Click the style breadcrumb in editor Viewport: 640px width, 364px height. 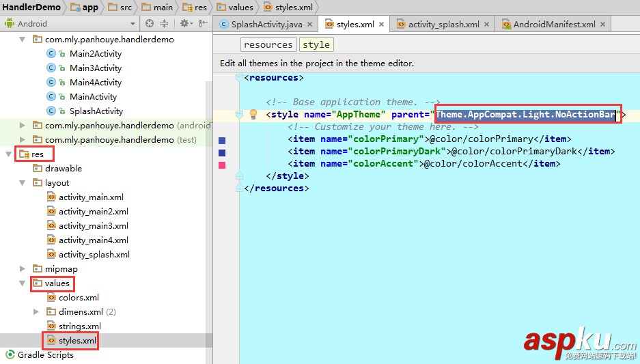tap(316, 44)
